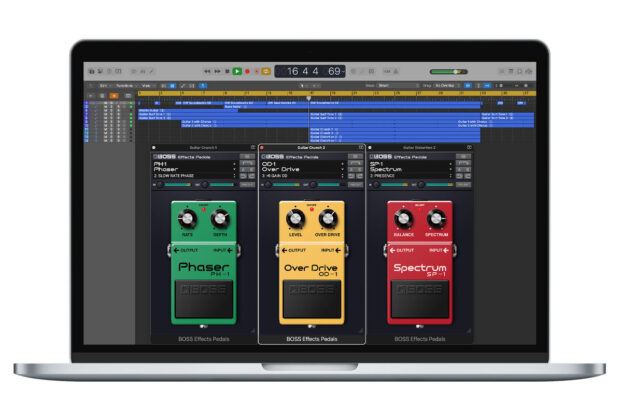Click the Rewind transport button

(207, 72)
